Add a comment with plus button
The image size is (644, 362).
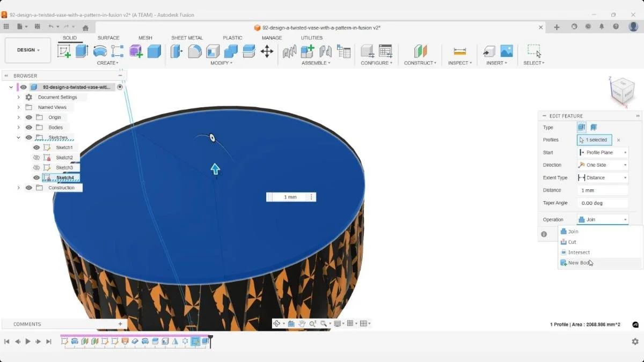[120, 324]
